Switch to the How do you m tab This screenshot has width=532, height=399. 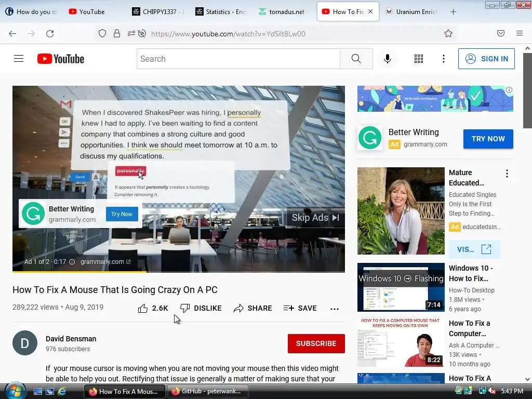coord(32,12)
